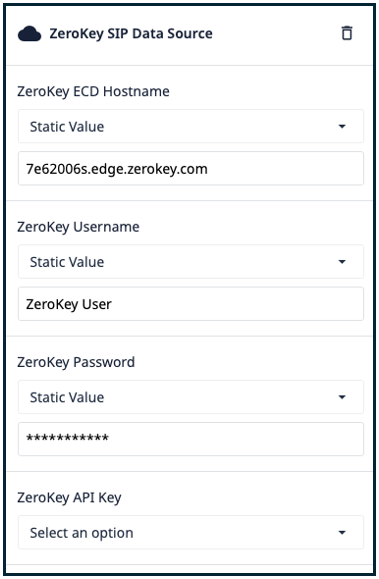The width and height of the screenshot is (379, 579).
Task: Click the 'ZeroKey SIP Data Source' title
Action: tap(131, 34)
